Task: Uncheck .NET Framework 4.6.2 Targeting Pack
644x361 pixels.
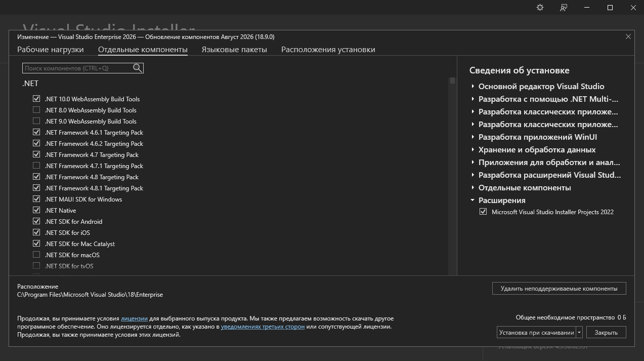Action: 36,143
